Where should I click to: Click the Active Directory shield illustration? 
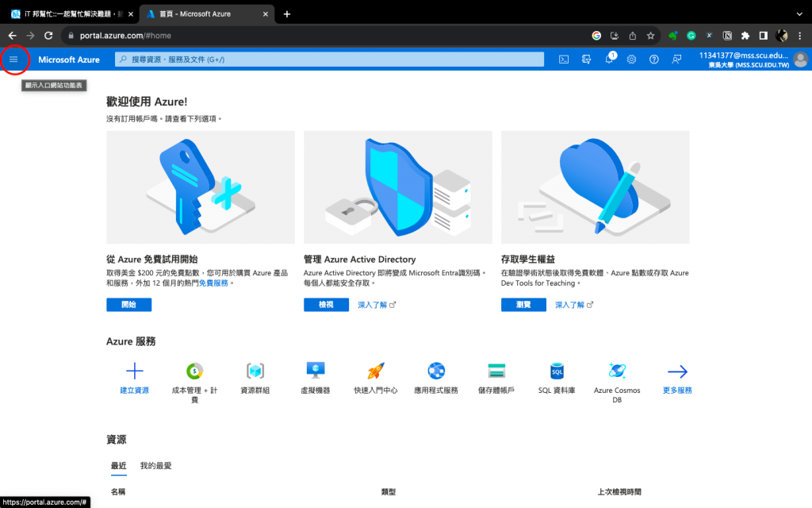pos(398,187)
